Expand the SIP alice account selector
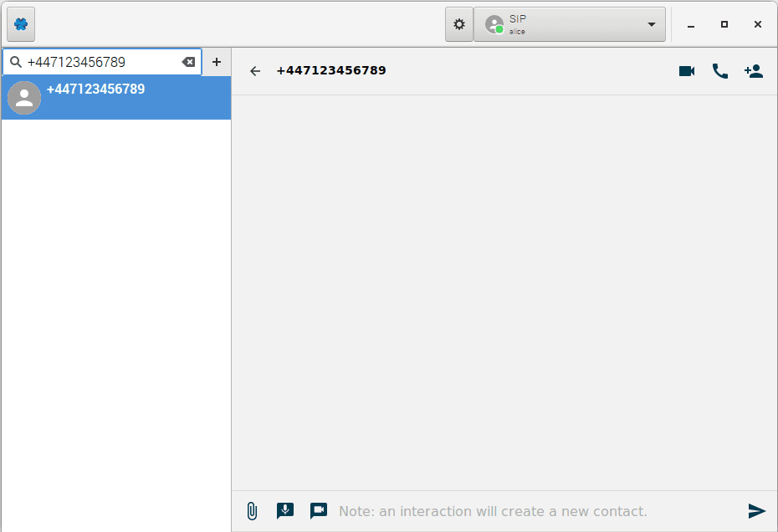778x532 pixels. (x=569, y=24)
